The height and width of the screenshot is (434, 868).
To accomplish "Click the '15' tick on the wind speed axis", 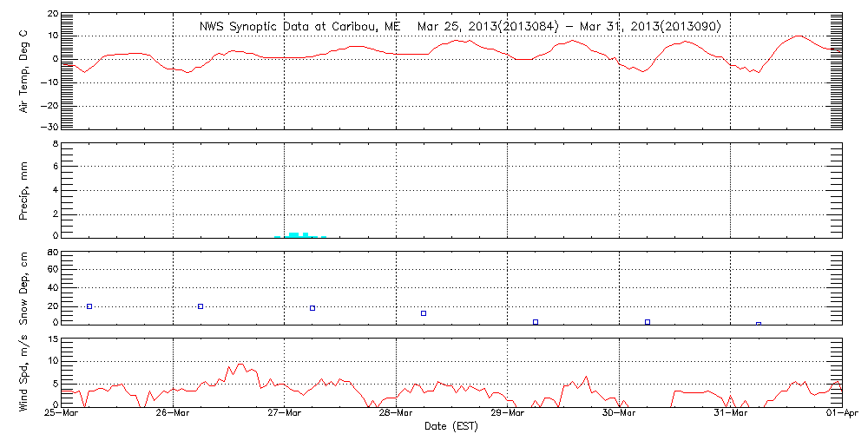I will [51, 339].
